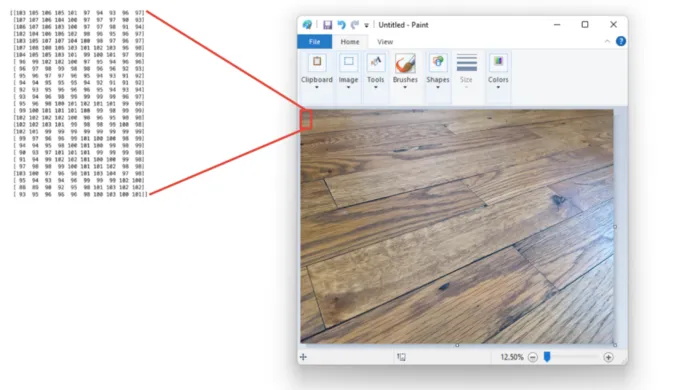Viewport: 700px width, 390px height.
Task: Expand the dropdown arrow under Clipboard
Action: [x=317, y=87]
